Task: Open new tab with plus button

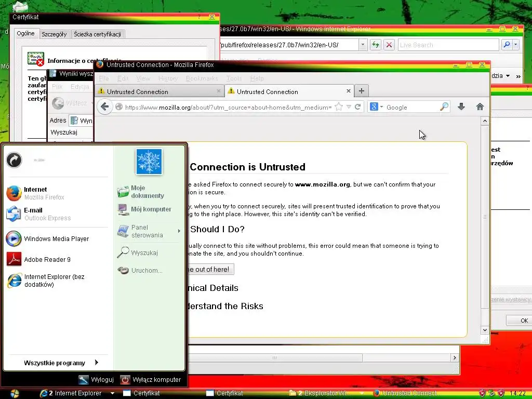Action: point(362,91)
